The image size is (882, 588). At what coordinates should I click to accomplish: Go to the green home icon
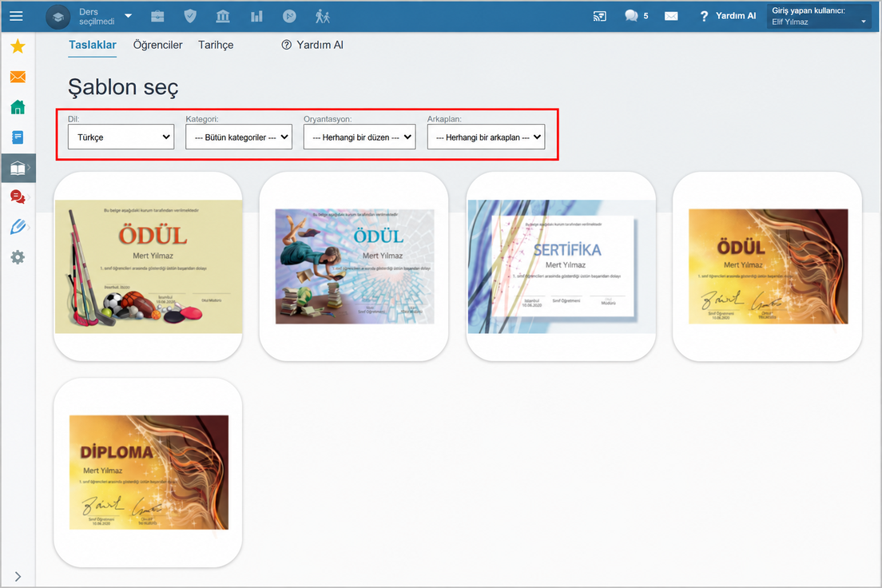(x=18, y=107)
